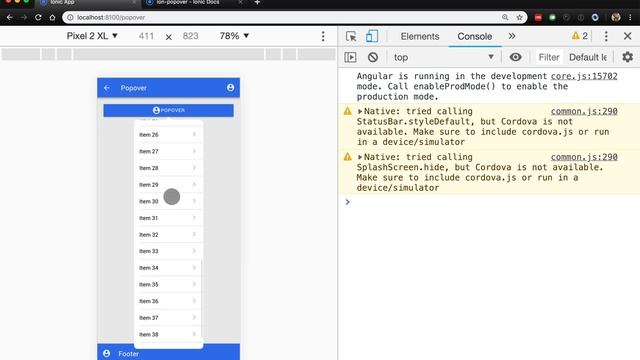640x360 pixels.
Task: Switch to the Console tab
Action: click(x=474, y=36)
